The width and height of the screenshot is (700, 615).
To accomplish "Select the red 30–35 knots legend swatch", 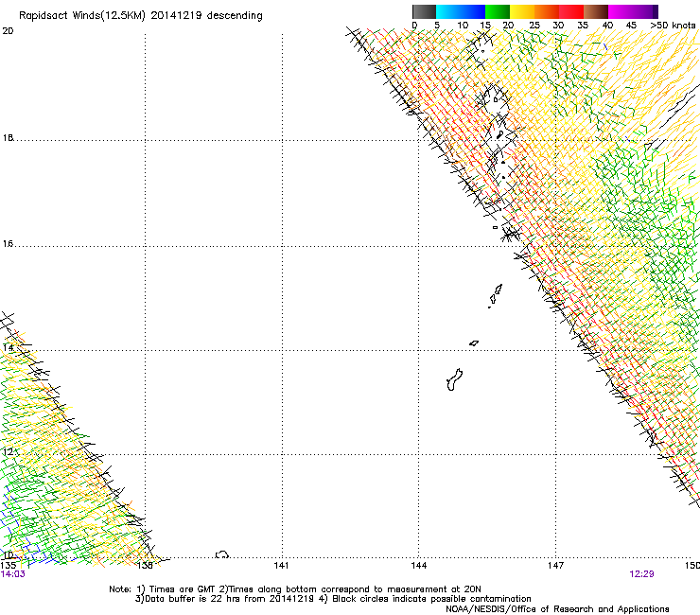I will coord(571,11).
